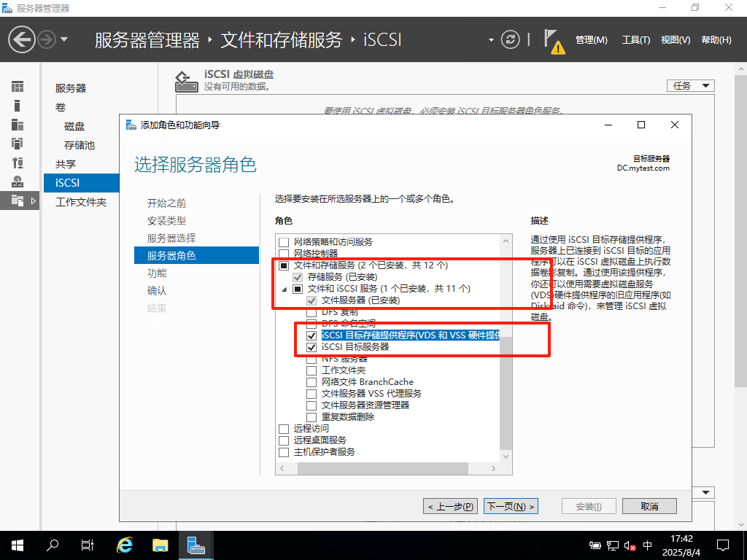This screenshot has width=747, height=560.
Task: Open the Windows Start menu
Action: pyautogui.click(x=18, y=545)
